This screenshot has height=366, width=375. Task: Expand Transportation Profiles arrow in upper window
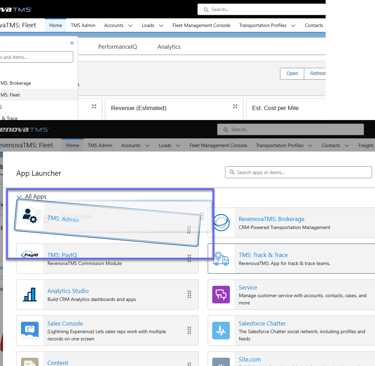293,25
